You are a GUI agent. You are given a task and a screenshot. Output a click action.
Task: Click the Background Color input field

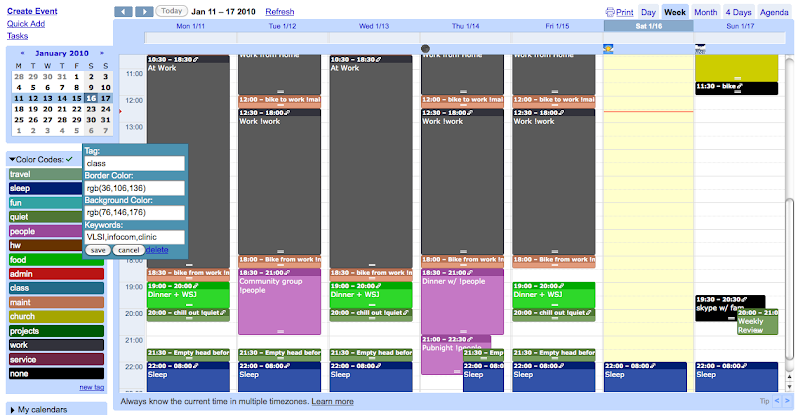click(x=135, y=212)
